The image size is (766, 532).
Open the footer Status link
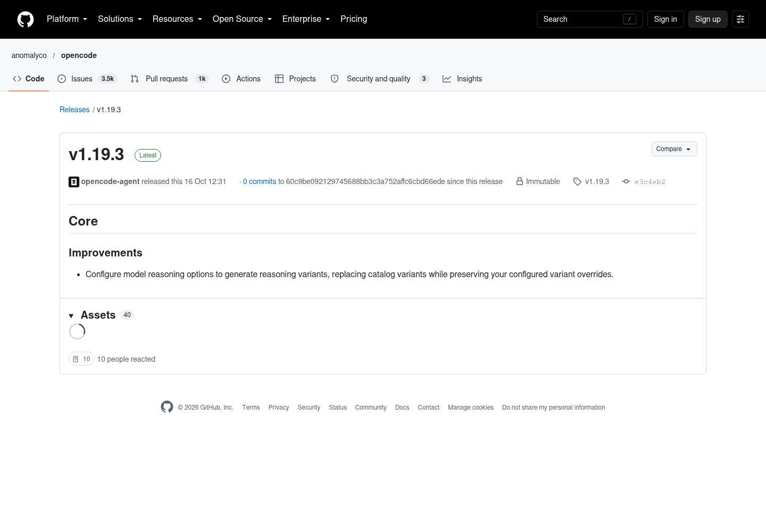(x=338, y=408)
